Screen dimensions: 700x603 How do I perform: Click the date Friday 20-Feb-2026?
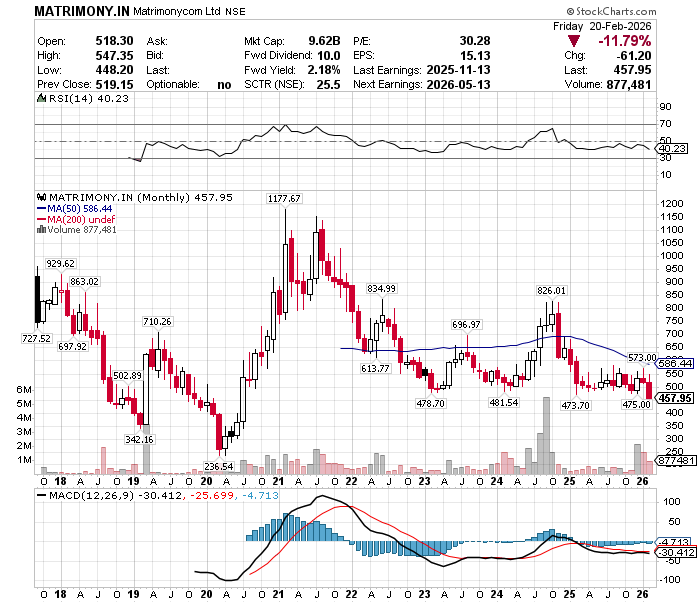(x=602, y=26)
